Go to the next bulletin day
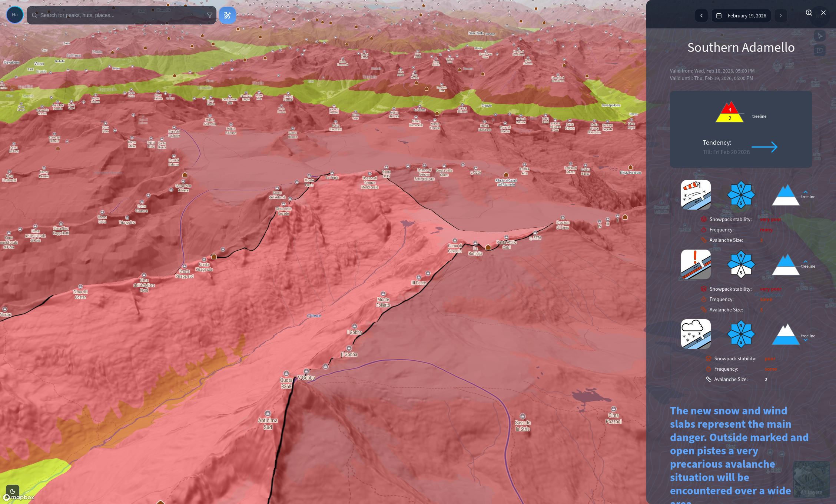The image size is (836, 504). tap(780, 16)
